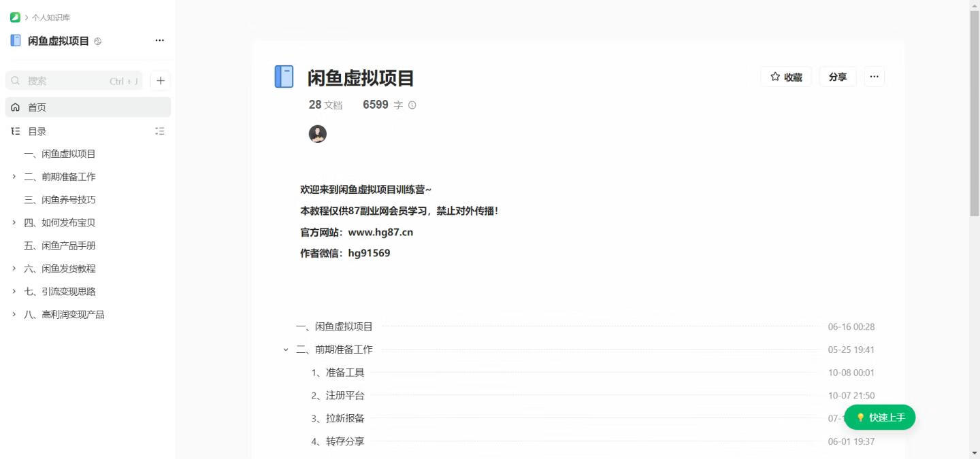Open the sidebar more options ellipsis
The height and width of the screenshot is (459, 980).
[160, 41]
